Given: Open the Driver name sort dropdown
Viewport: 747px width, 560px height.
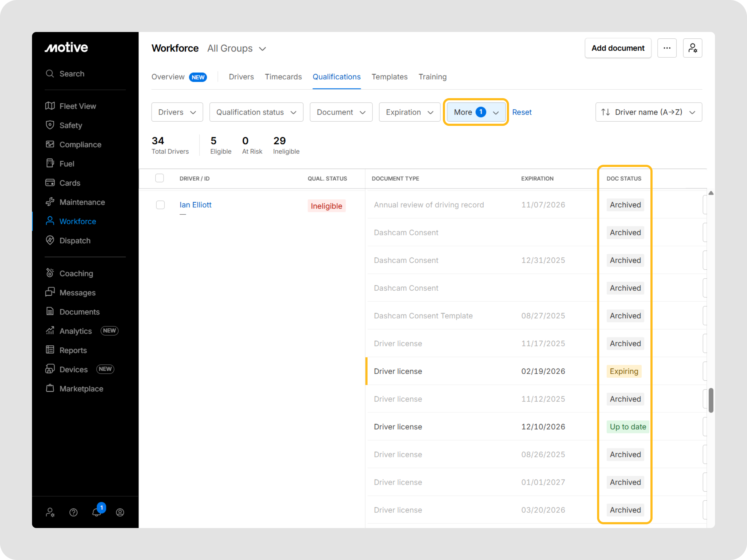Looking at the screenshot, I should pos(648,112).
